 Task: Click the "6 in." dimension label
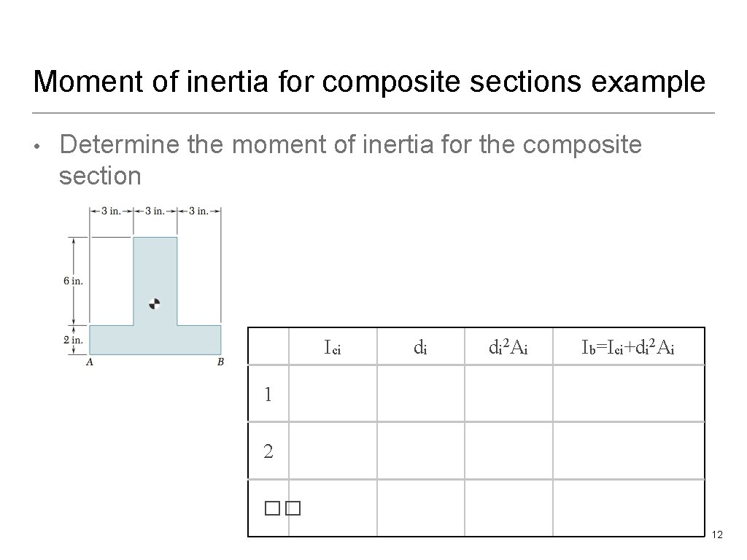(x=72, y=281)
